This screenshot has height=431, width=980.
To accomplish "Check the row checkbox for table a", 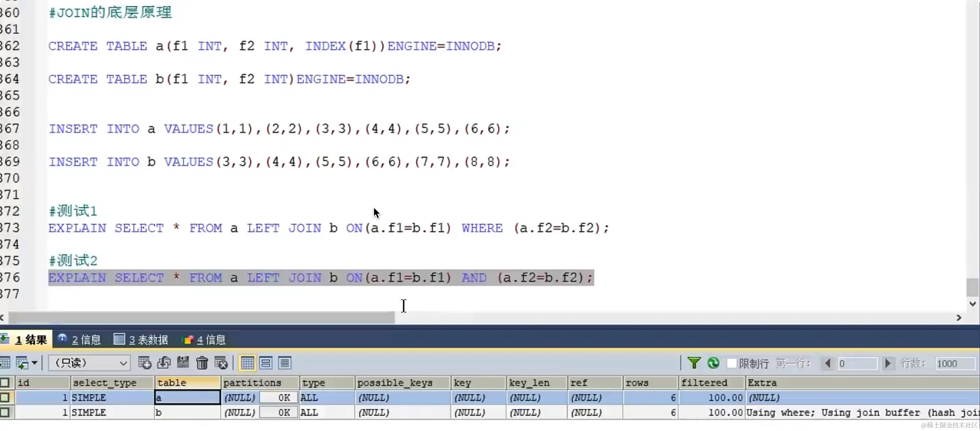I will pyautogui.click(x=5, y=398).
